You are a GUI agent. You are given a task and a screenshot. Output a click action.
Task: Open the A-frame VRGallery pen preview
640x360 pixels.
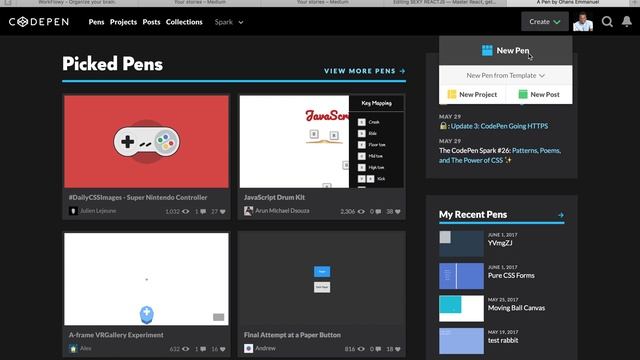(x=146, y=279)
